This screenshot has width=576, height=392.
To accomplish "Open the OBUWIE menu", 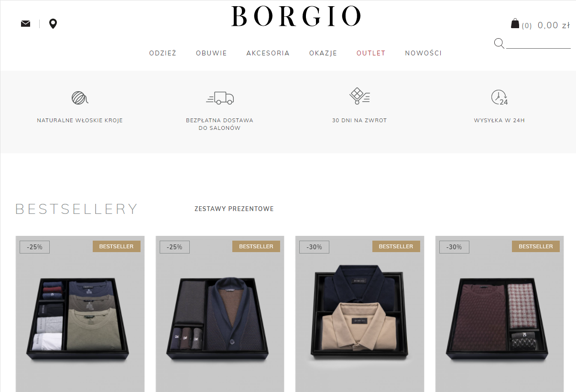I will pos(211,53).
